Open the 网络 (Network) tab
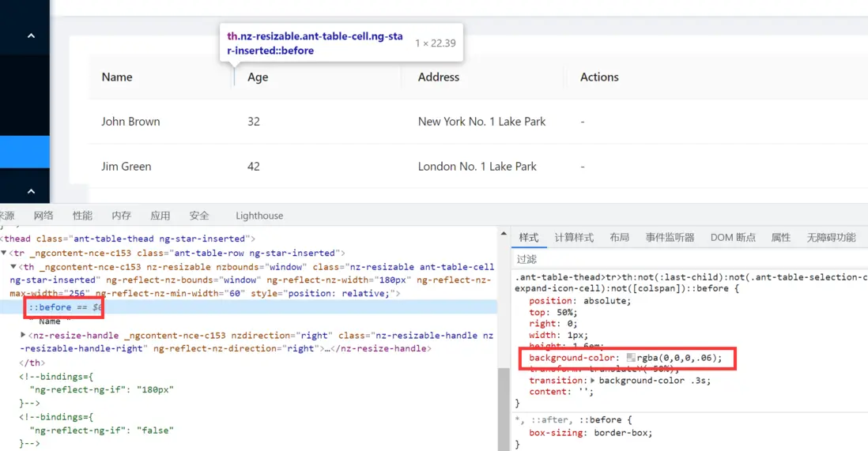The image size is (868, 451). (43, 216)
